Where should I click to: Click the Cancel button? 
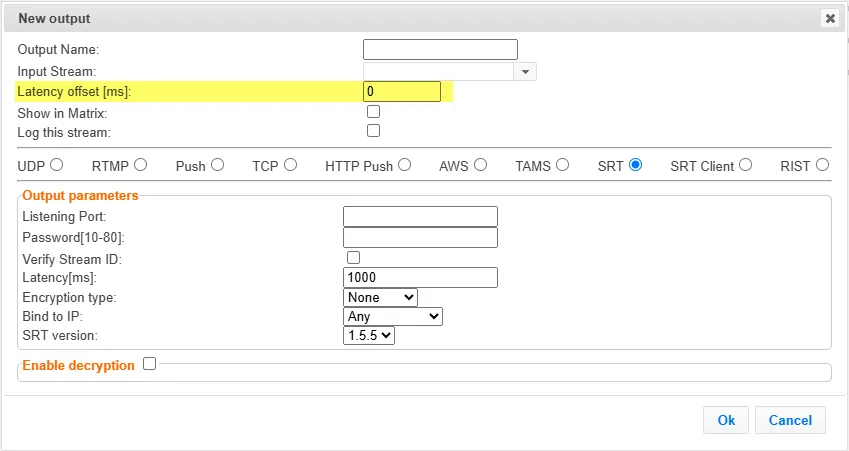click(791, 420)
